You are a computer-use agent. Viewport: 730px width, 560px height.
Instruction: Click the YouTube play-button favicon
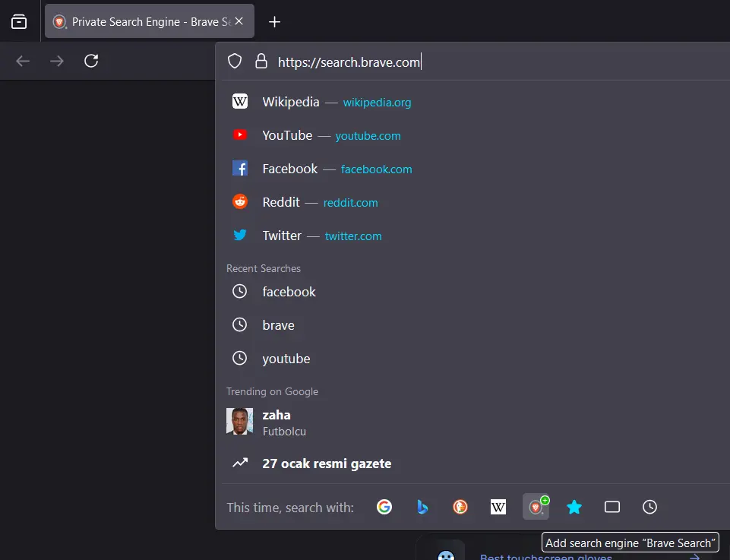[240, 135]
